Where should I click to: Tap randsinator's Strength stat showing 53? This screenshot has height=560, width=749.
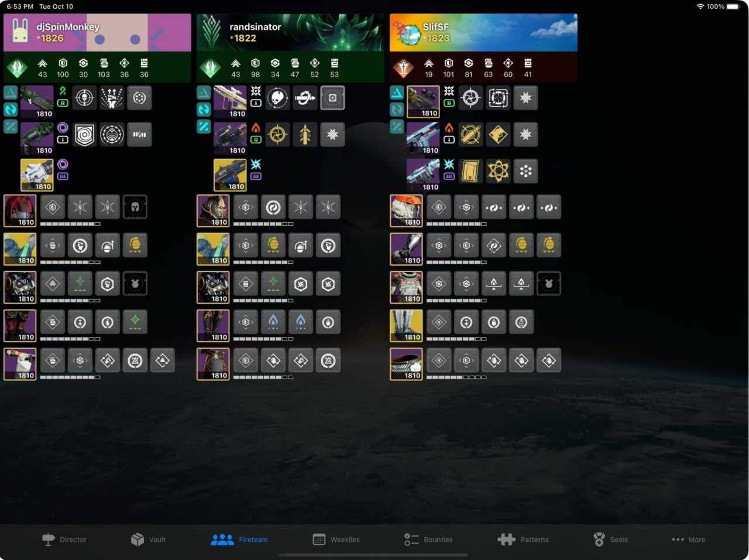point(334,68)
